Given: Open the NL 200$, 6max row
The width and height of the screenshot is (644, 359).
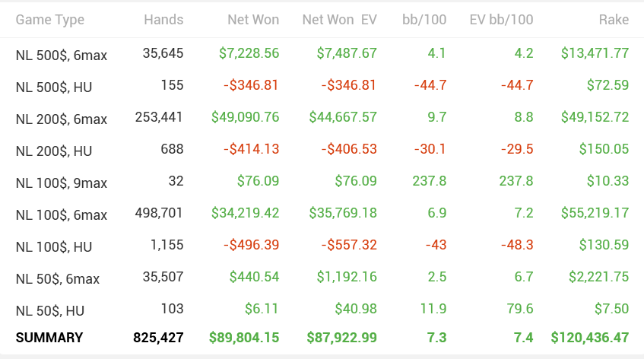Looking at the screenshot, I should click(61, 119).
